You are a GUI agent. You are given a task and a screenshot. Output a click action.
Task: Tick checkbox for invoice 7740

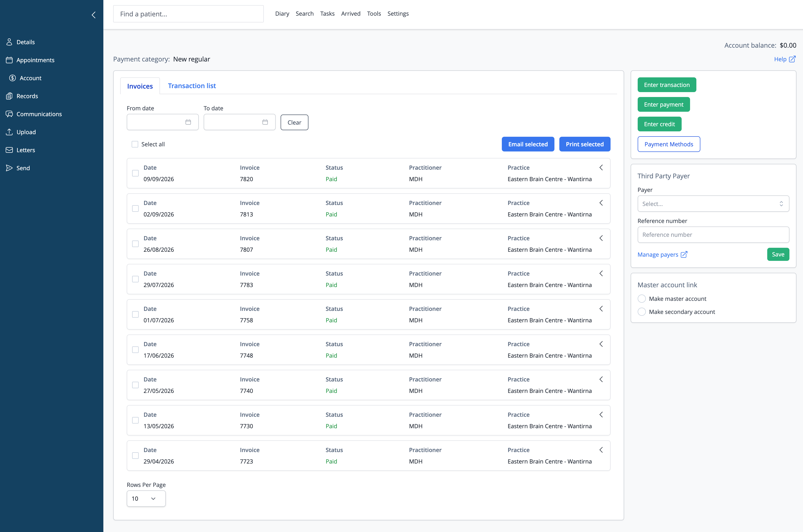(x=135, y=385)
